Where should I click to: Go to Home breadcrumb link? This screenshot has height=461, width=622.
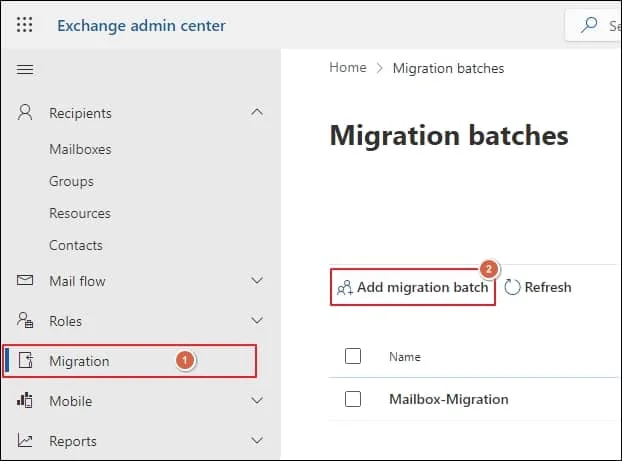coord(348,68)
